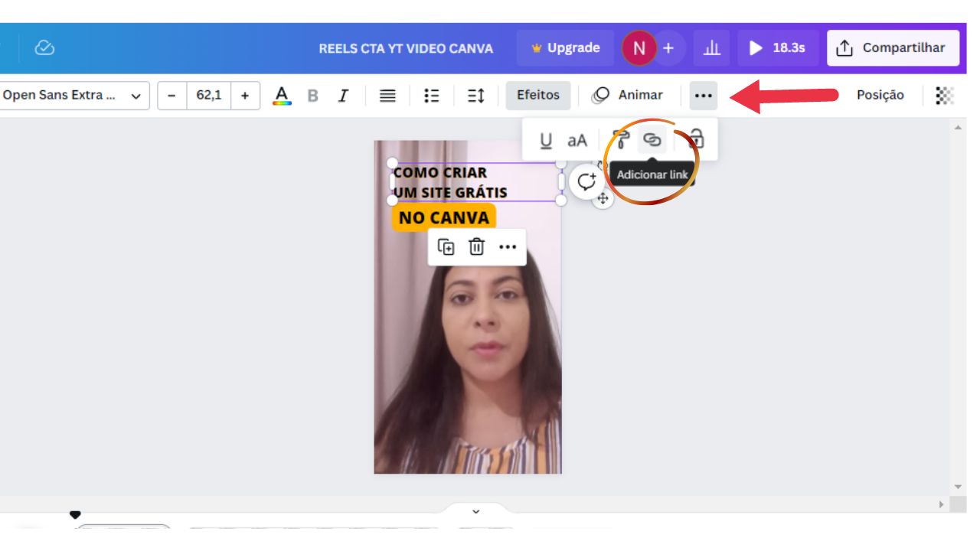
Task: Select the COMO CRIAR text line
Action: (x=440, y=172)
